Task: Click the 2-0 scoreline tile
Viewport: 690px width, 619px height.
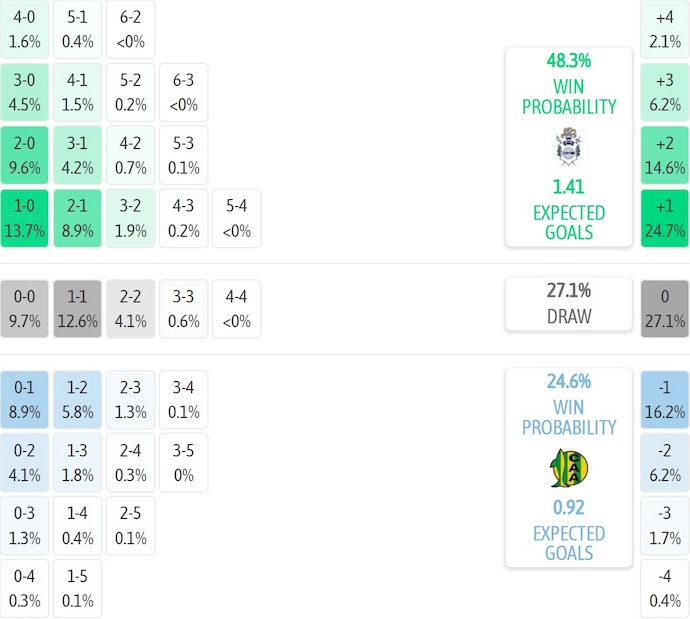Action: coord(25,155)
